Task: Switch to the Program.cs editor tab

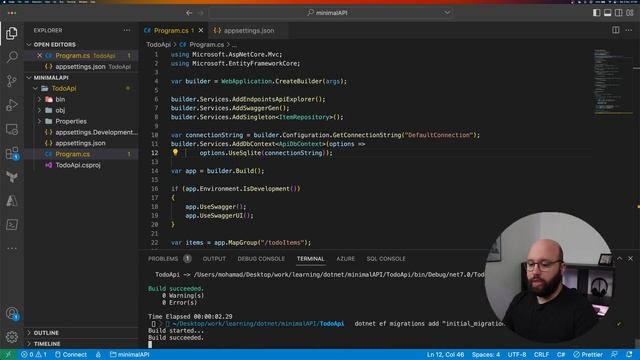Action: 171,30
